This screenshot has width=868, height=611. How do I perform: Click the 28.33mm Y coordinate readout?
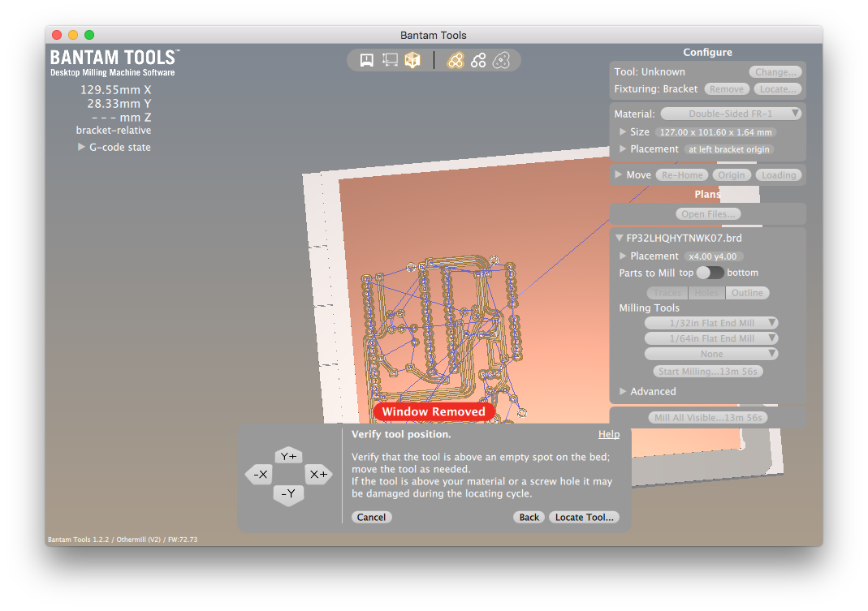(119, 104)
